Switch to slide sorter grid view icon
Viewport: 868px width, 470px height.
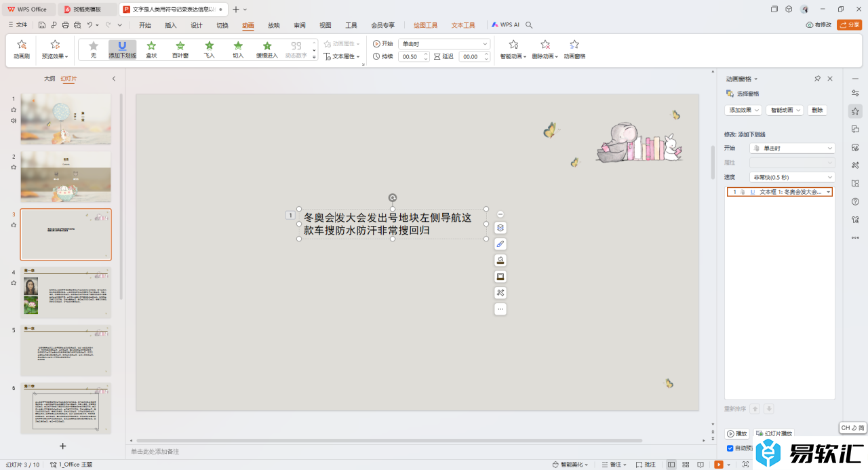tap(685, 465)
